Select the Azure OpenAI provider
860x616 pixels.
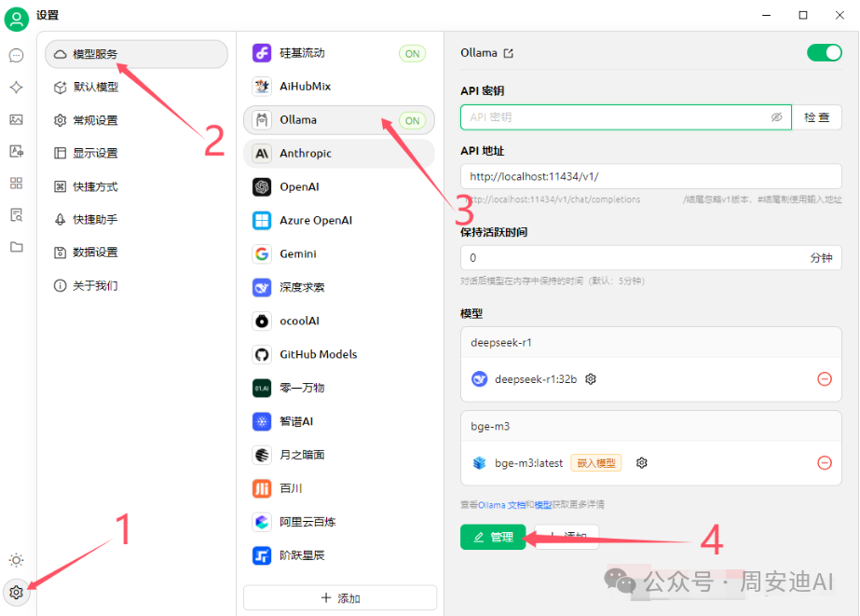(x=339, y=221)
